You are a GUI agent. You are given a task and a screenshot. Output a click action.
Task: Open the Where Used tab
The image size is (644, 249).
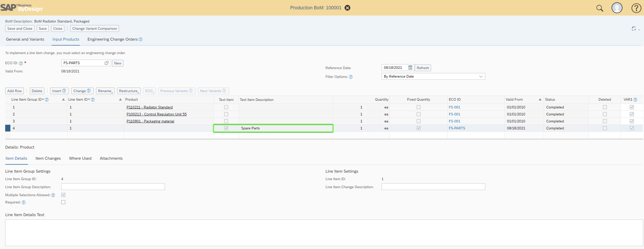click(x=80, y=158)
